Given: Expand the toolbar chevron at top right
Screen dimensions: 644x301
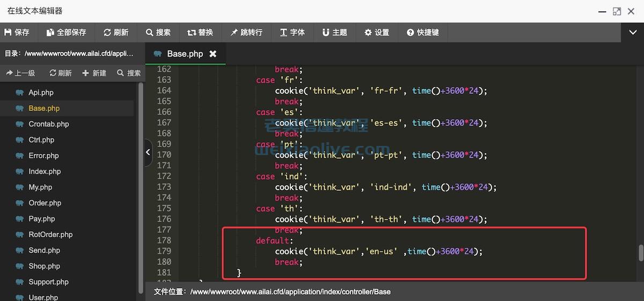Looking at the screenshot, I should [633, 32].
